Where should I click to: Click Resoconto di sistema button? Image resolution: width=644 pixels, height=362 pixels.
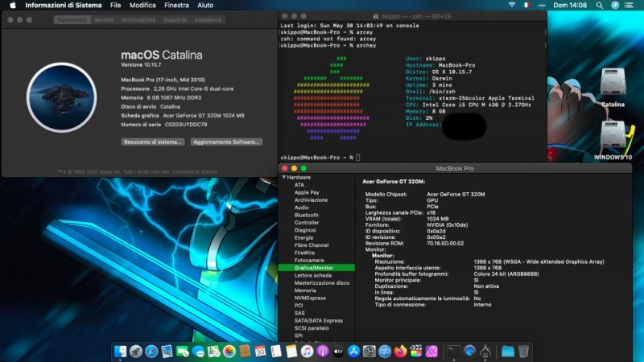153,142
